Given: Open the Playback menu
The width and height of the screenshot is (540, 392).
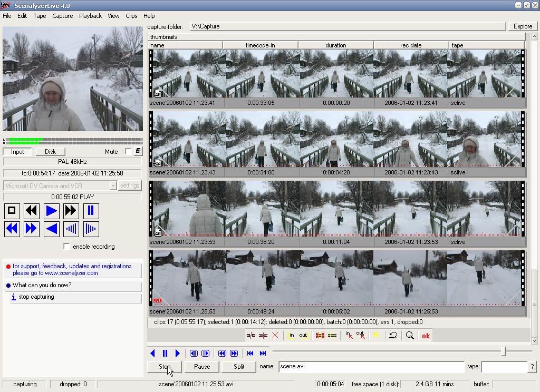Looking at the screenshot, I should point(90,16).
